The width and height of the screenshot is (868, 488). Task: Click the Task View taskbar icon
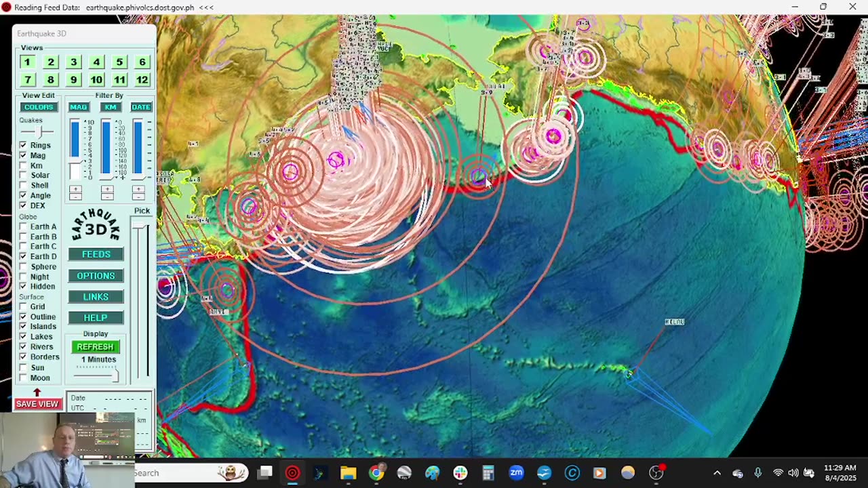point(265,472)
